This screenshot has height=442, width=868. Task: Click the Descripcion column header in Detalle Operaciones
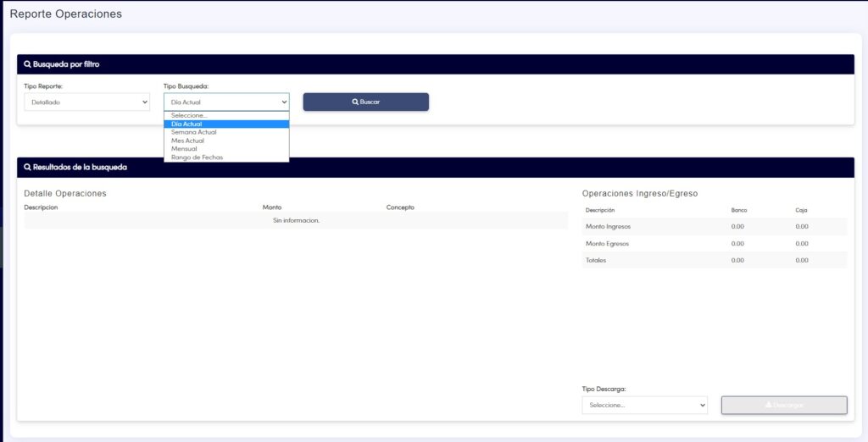41,207
